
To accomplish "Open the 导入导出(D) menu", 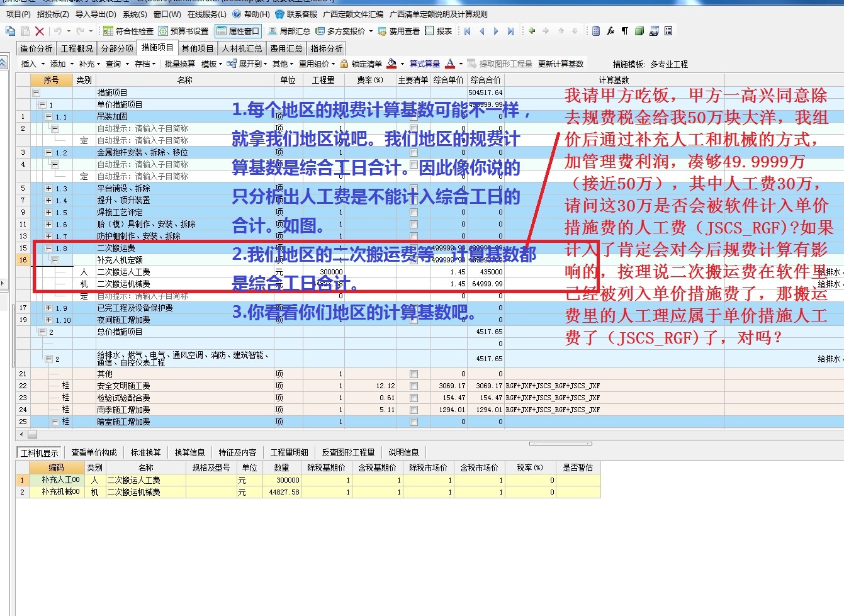I will [x=96, y=14].
